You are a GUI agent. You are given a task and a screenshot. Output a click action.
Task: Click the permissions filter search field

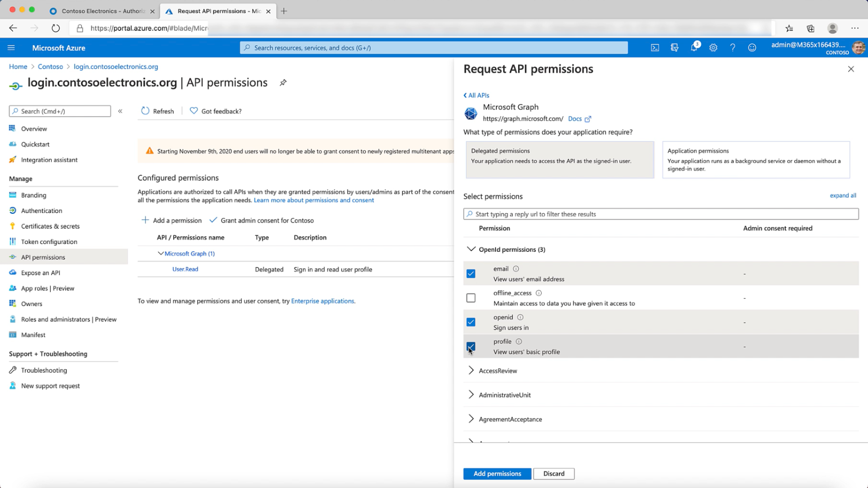coord(660,214)
